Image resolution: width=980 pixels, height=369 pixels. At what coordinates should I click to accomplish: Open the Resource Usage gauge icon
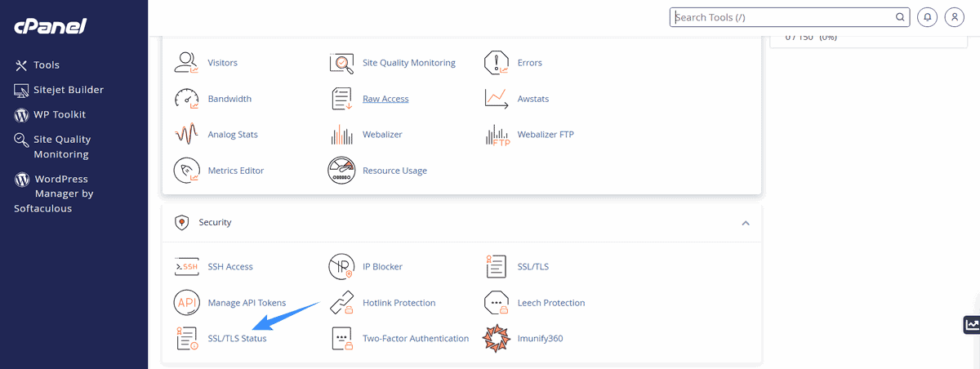[x=341, y=171]
